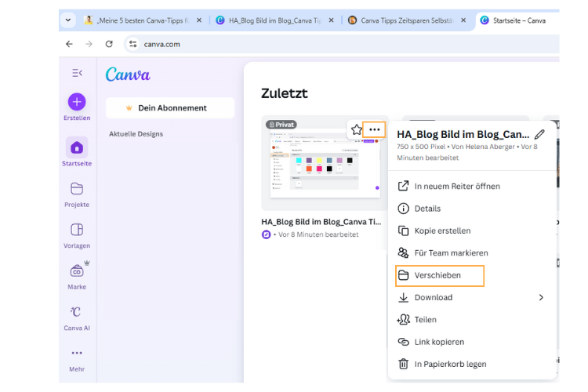Screen dimensions: 588x392
Task: Expand the Download submenu arrow
Action: pos(541,297)
